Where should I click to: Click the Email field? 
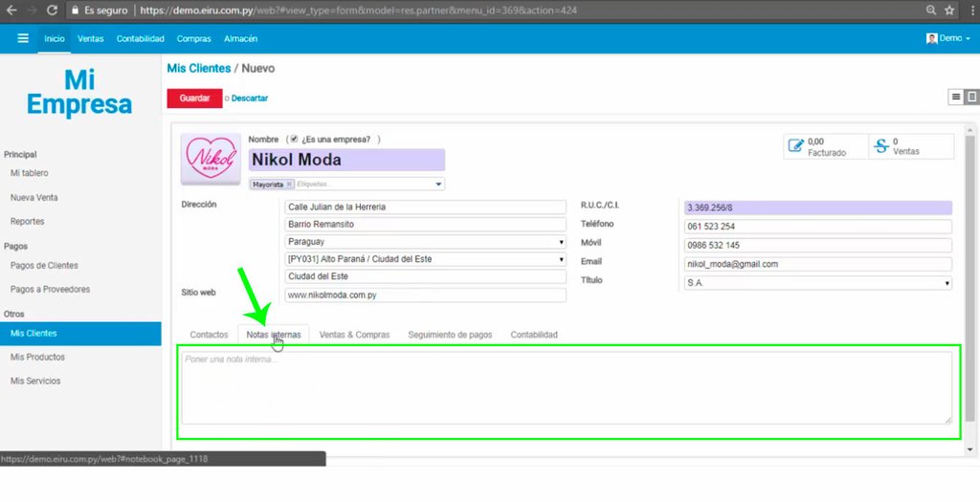click(818, 264)
